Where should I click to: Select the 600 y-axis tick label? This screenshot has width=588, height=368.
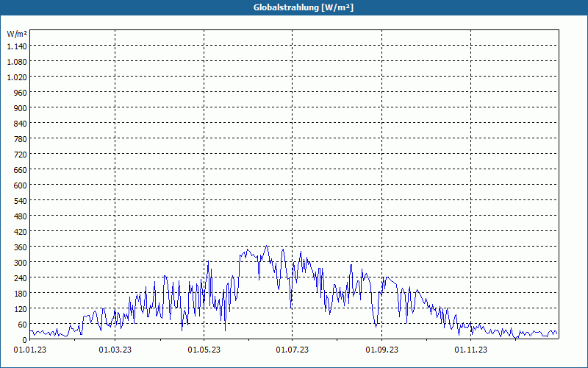[21, 185]
